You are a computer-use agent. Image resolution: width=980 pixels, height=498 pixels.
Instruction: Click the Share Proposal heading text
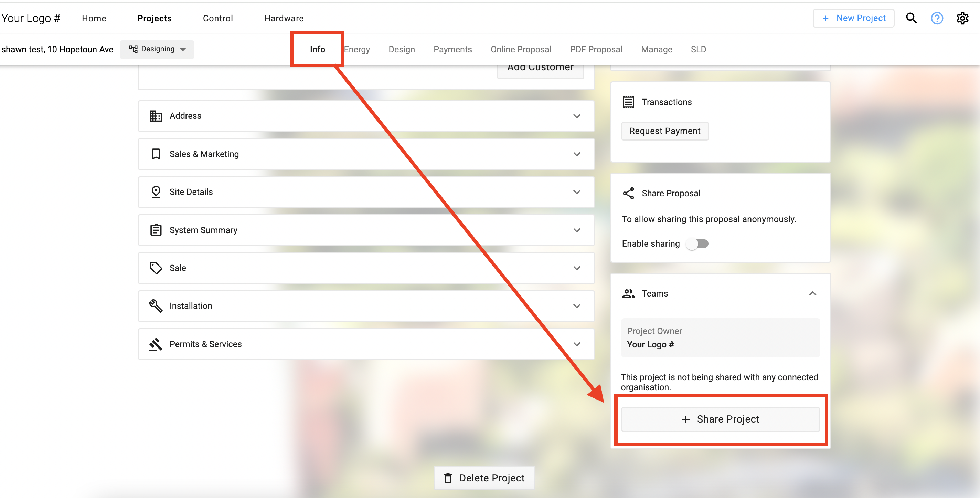(671, 194)
